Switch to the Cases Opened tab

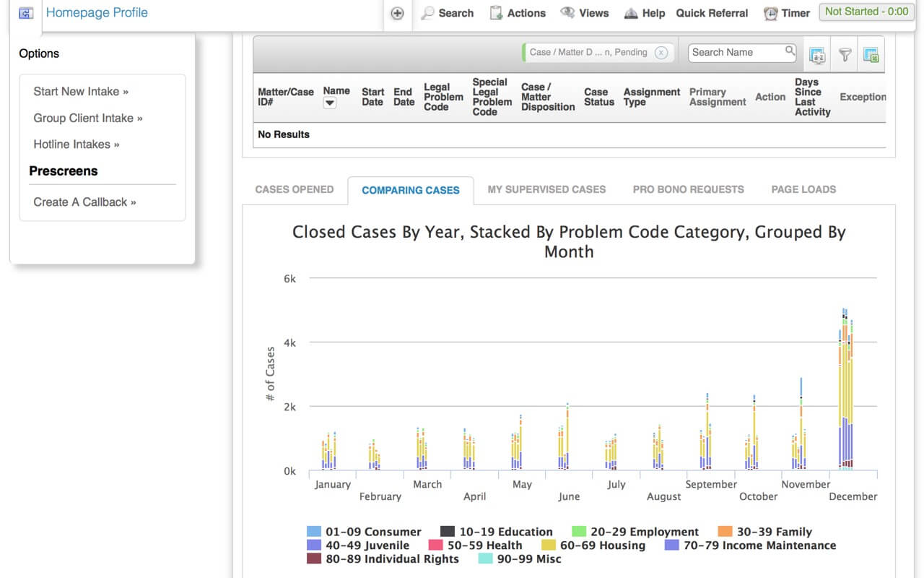294,189
